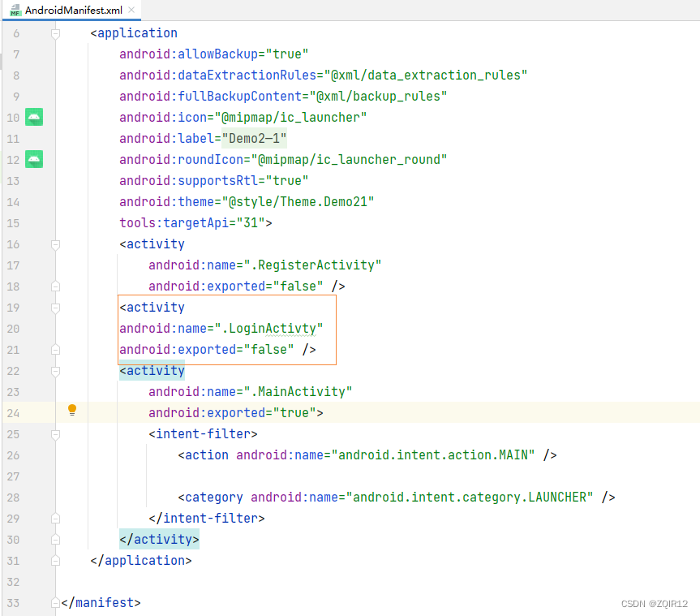Click the ".MainActivity" name value
Image resolution: width=700 pixels, height=616 pixels.
click(298, 392)
